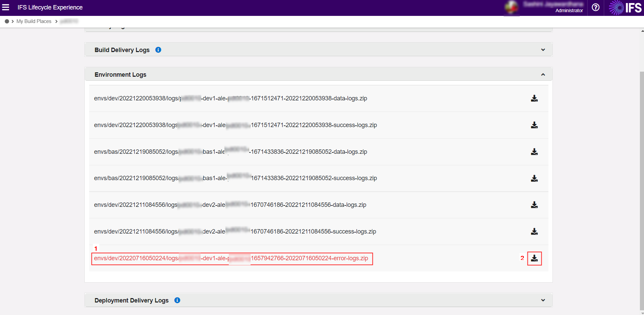Screen dimensions: 644x315
Task: Expand the Deployment Delivery Logs section
Action: click(543, 300)
